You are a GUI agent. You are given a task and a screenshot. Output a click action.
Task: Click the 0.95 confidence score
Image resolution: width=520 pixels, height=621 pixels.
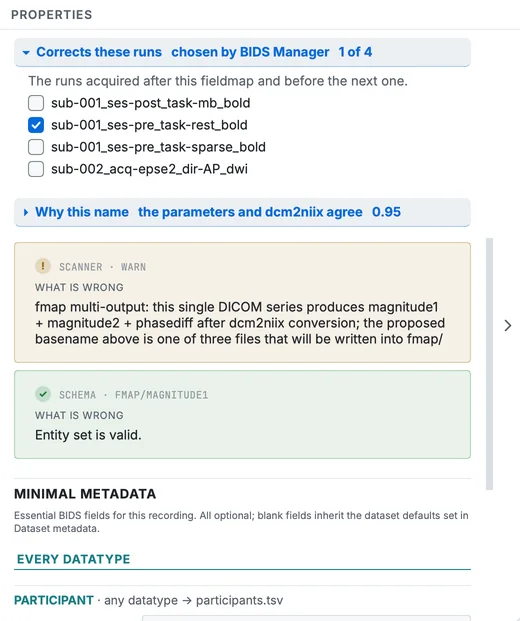(x=386, y=212)
